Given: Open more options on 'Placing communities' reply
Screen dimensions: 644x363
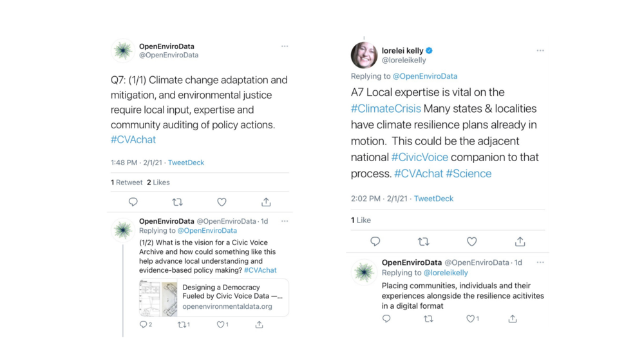Looking at the screenshot, I should 540,262.
